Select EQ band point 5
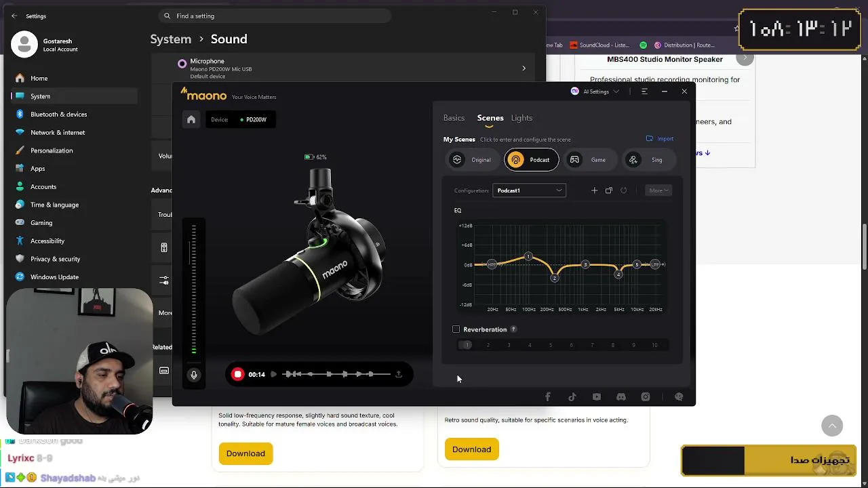This screenshot has height=488, width=868. click(x=637, y=264)
